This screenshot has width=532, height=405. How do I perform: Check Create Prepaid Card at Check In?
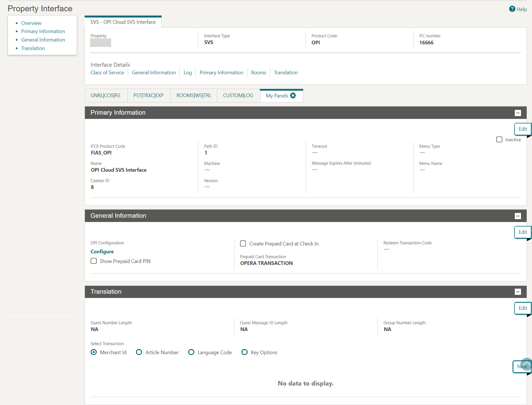pyautogui.click(x=243, y=243)
